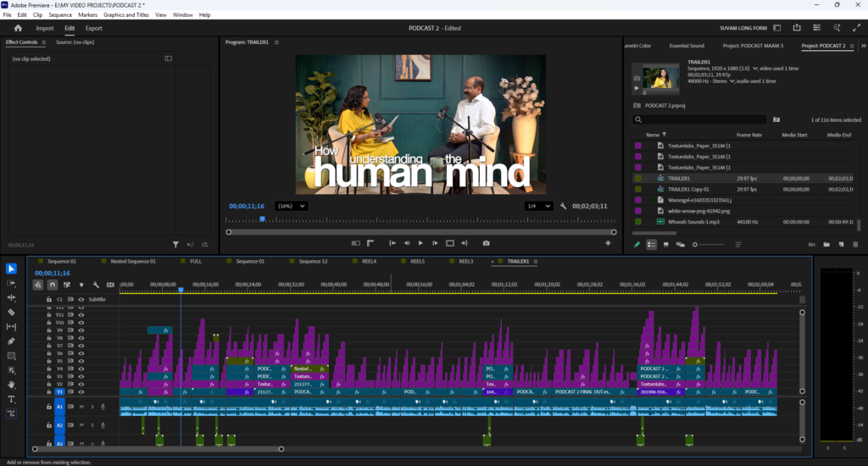This screenshot has height=466, width=868.
Task: Expand video usage dropdown arrow
Action: pyautogui.click(x=755, y=69)
